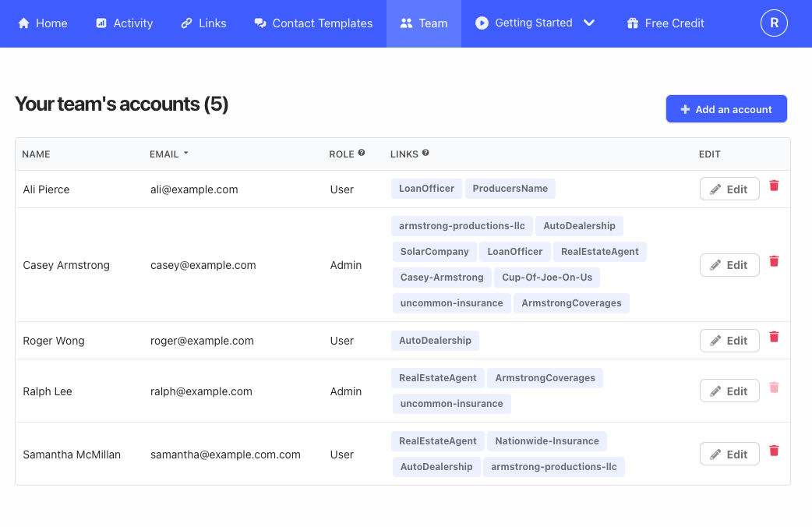
Task: Click the uncommon-insurance link tag for Ralph Lee
Action: click(x=450, y=404)
